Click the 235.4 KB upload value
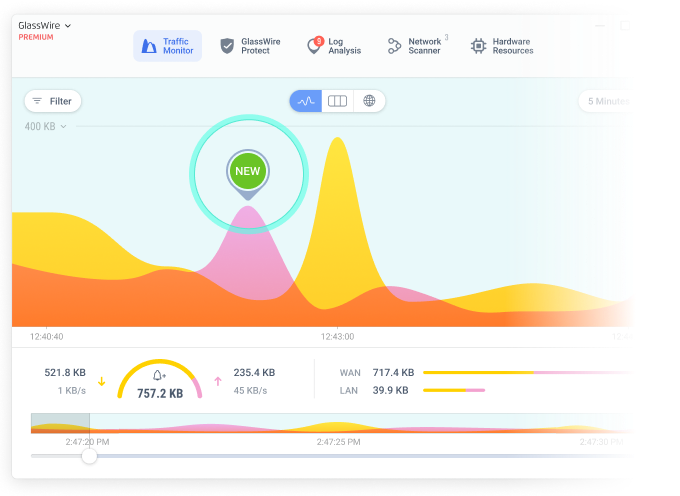The image size is (680, 496). tap(254, 372)
